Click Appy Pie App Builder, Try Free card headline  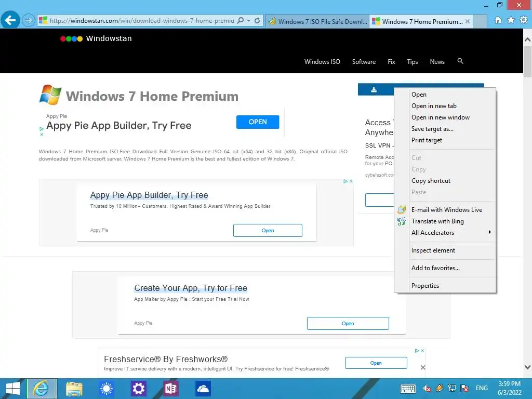tap(149, 195)
